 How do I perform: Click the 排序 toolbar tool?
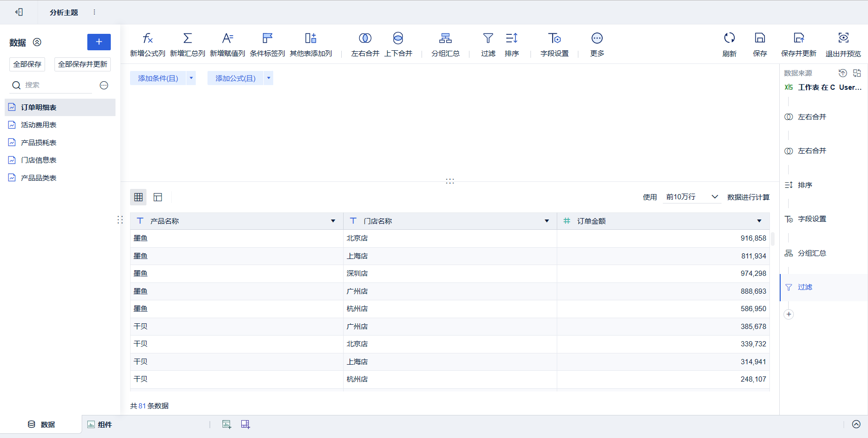pos(512,45)
